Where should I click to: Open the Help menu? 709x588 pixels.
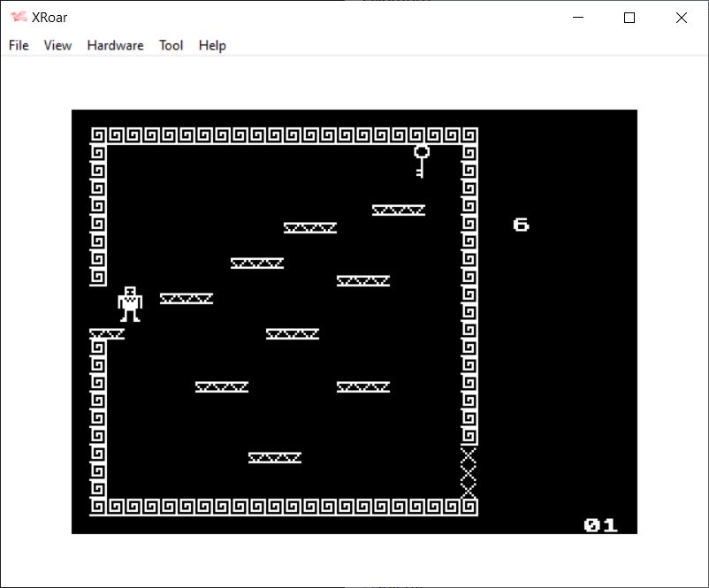(x=212, y=45)
